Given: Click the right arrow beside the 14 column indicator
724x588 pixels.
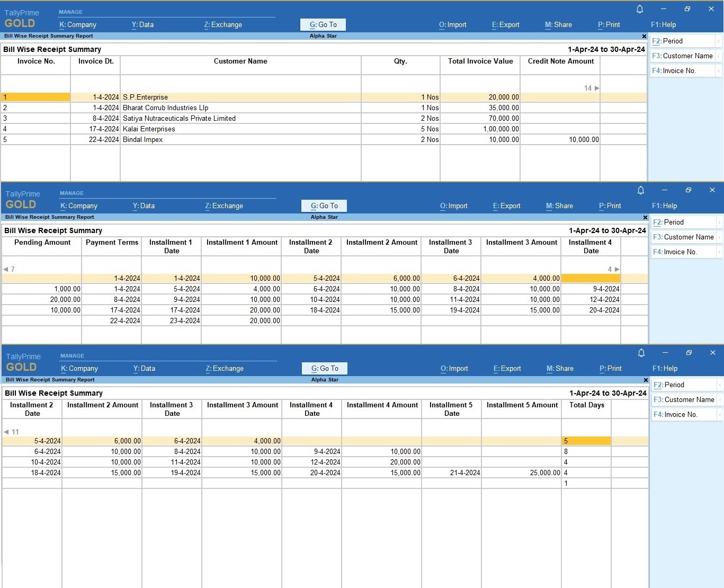Looking at the screenshot, I should [x=596, y=88].
